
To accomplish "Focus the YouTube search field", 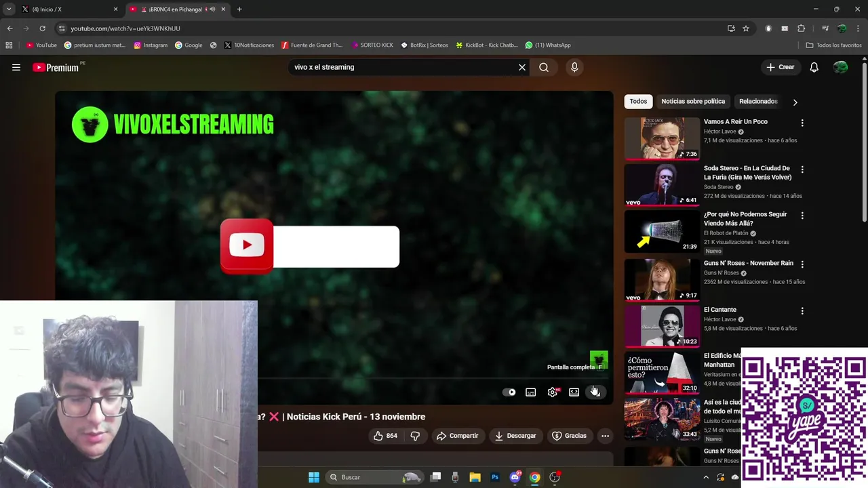I will (x=403, y=67).
